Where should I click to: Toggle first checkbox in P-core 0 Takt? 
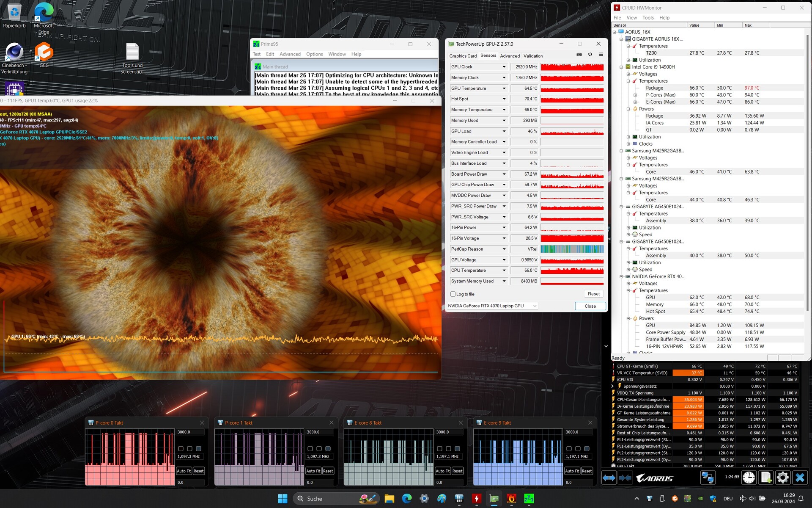181,448
